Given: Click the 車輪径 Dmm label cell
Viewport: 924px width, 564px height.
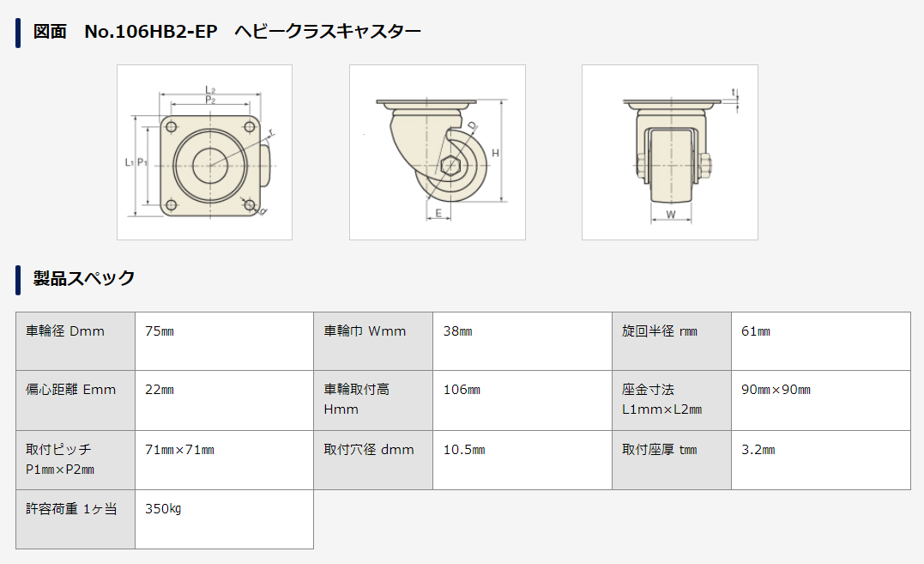Looking at the screenshot, I should pyautogui.click(x=75, y=341).
